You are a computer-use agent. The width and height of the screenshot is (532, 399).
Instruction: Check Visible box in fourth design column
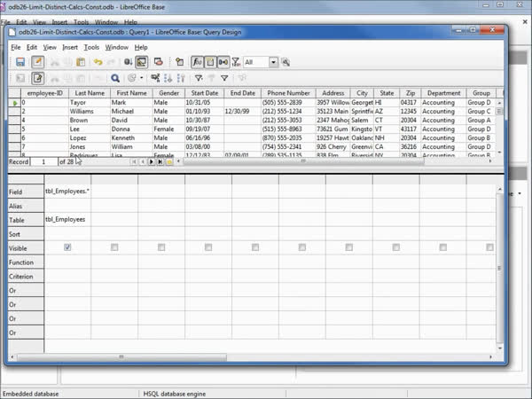pyautogui.click(x=208, y=247)
